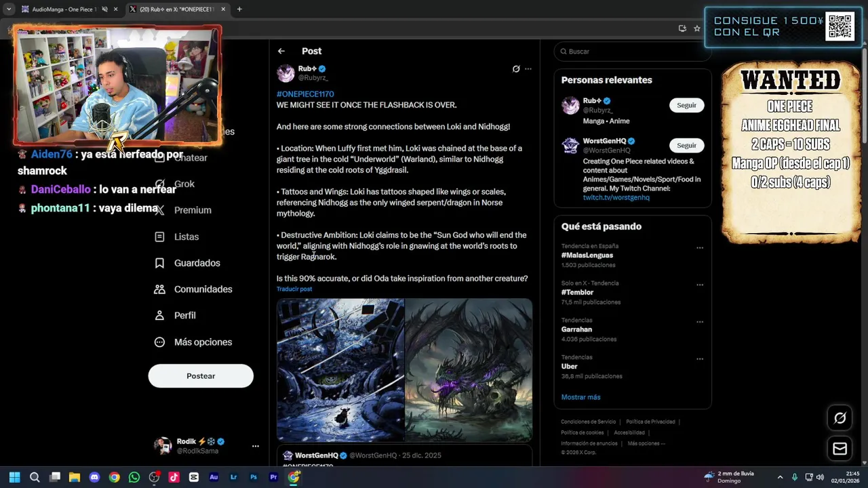868x488 pixels.
Task: Click the Listas sidebar icon
Action: (x=159, y=237)
